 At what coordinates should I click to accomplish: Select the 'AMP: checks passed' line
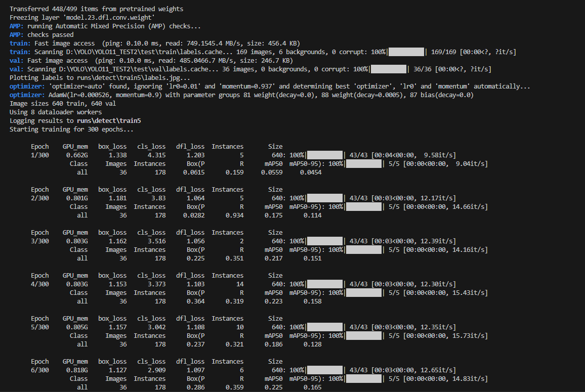[x=41, y=35]
